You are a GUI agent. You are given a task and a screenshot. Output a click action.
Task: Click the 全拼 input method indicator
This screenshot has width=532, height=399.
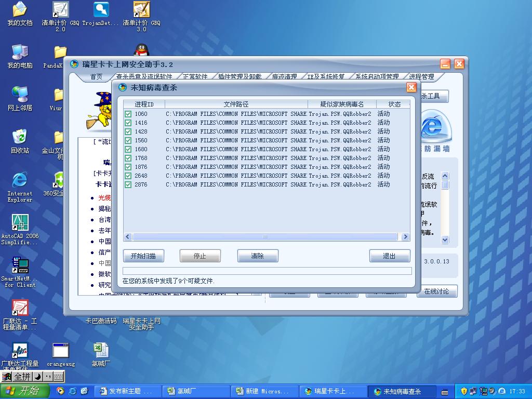(x=22, y=377)
